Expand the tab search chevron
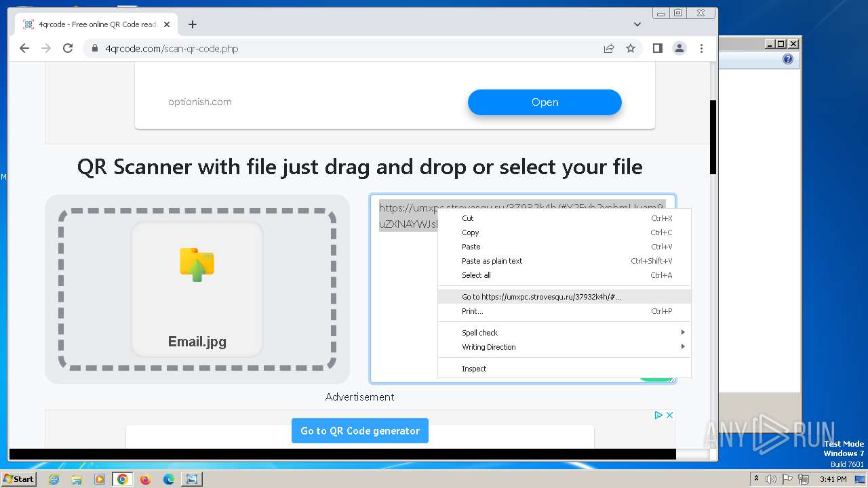 [637, 24]
